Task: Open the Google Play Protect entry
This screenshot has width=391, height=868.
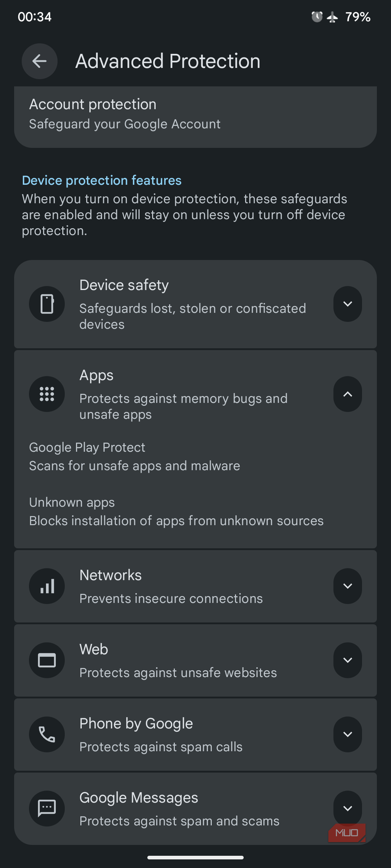Action: tap(195, 457)
